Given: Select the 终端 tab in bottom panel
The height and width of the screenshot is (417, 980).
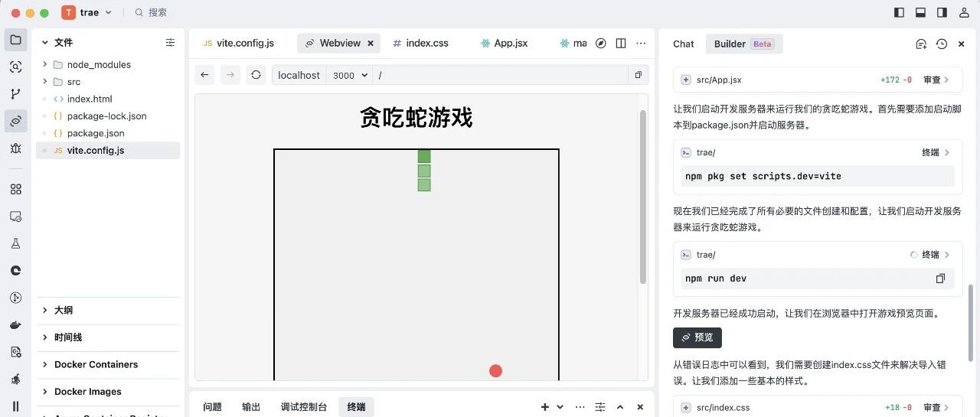Looking at the screenshot, I should [x=356, y=407].
